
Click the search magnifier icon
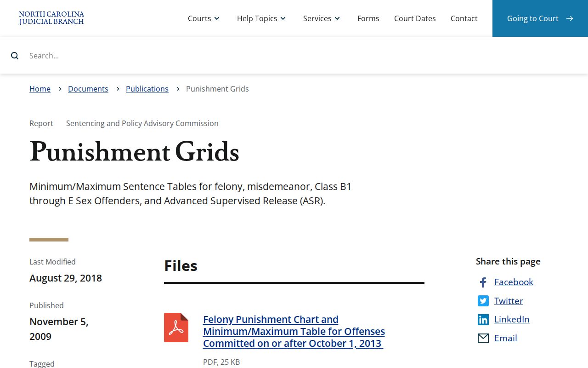point(15,56)
